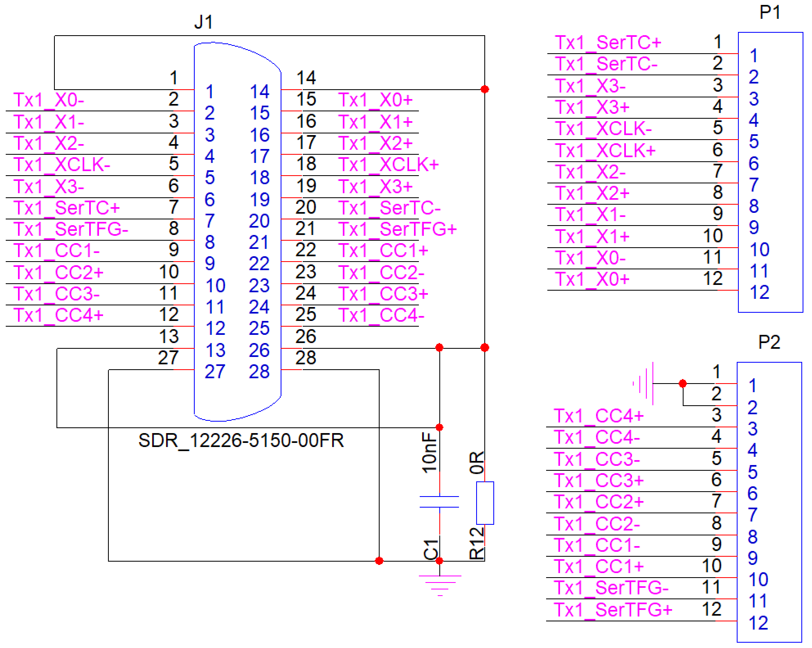
Task: Click the Tx1_XCLK+ net label on J1
Action: [x=388, y=165]
